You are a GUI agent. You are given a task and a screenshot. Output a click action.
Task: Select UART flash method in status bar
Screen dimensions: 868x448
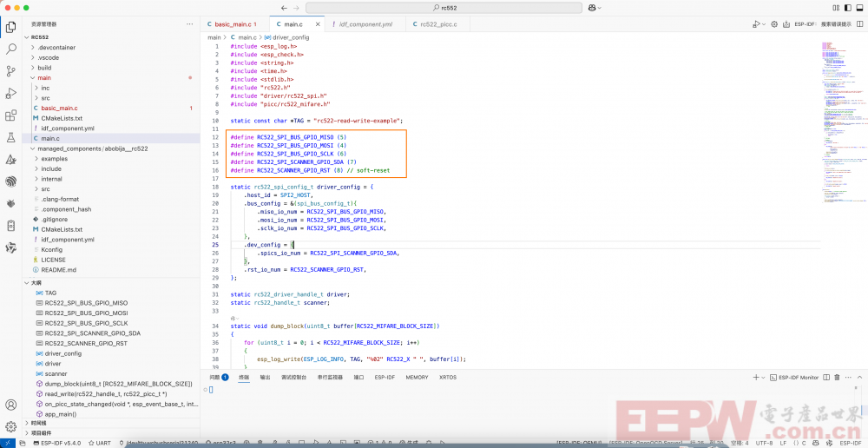[x=100, y=444]
